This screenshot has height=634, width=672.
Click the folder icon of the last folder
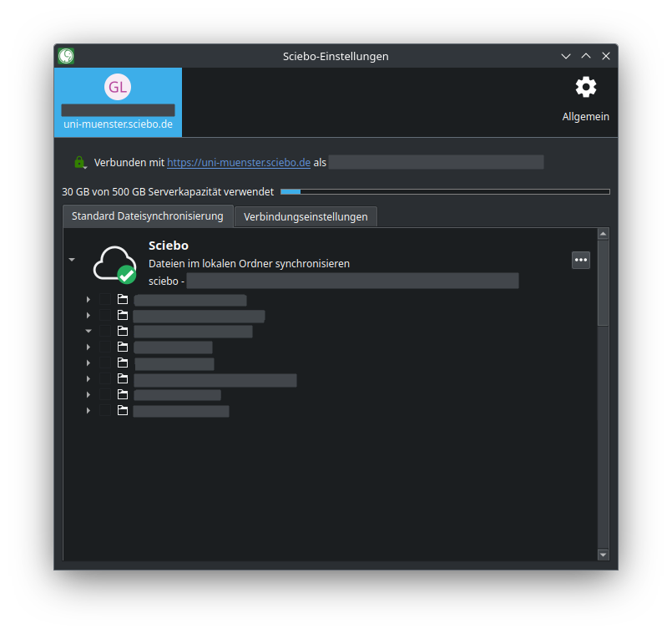pyautogui.click(x=123, y=411)
